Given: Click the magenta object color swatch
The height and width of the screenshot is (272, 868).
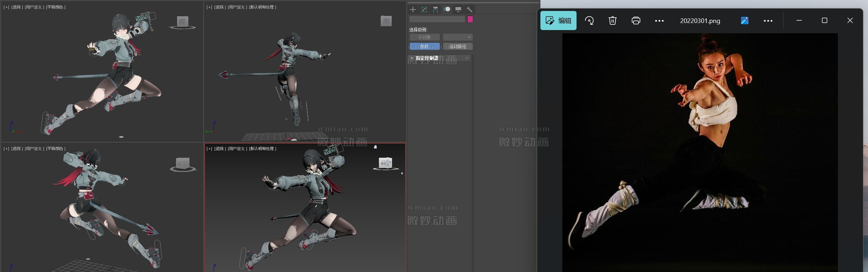Looking at the screenshot, I should [470, 19].
